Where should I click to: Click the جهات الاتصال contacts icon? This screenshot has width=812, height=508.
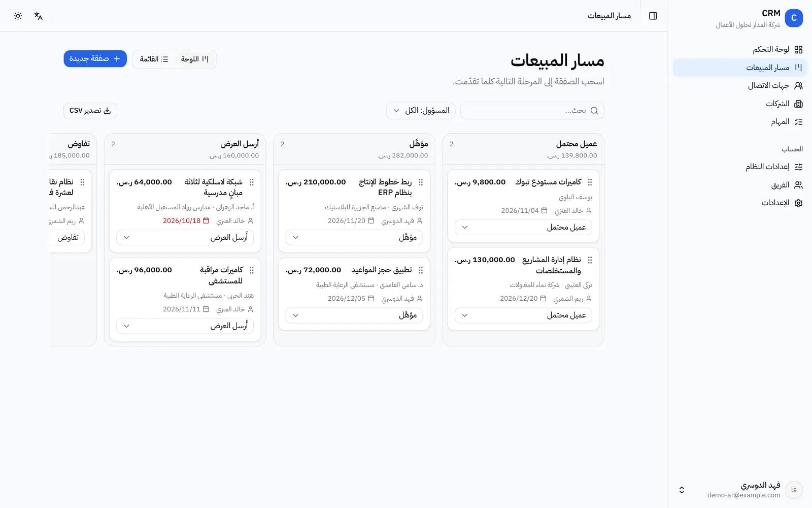coord(798,86)
